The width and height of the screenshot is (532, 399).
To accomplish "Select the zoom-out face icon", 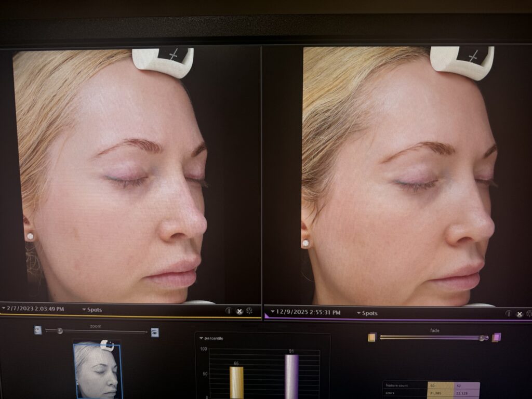I will coord(37,329).
